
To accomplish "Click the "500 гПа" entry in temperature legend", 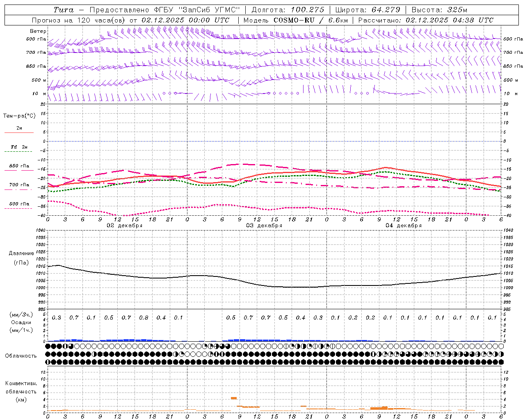I will coord(19,204).
